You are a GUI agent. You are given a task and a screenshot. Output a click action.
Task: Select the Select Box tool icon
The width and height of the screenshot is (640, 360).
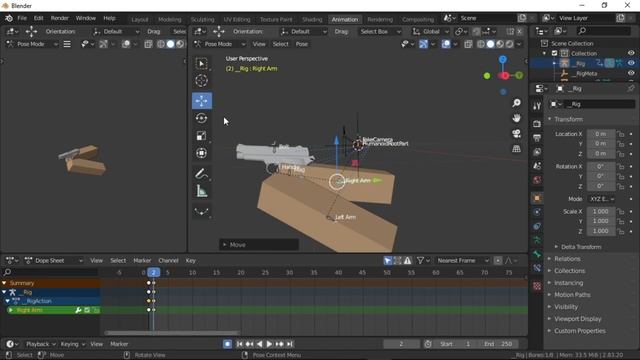(202, 64)
